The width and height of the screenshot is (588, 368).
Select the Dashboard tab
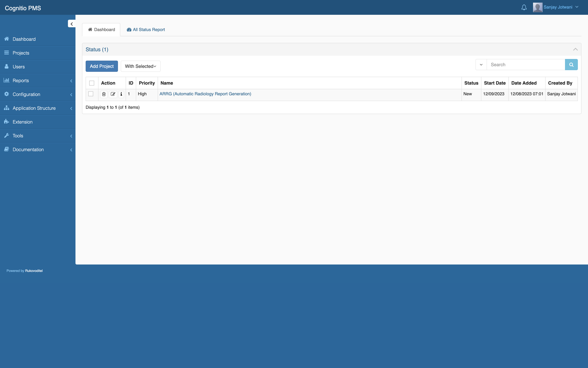pos(101,30)
